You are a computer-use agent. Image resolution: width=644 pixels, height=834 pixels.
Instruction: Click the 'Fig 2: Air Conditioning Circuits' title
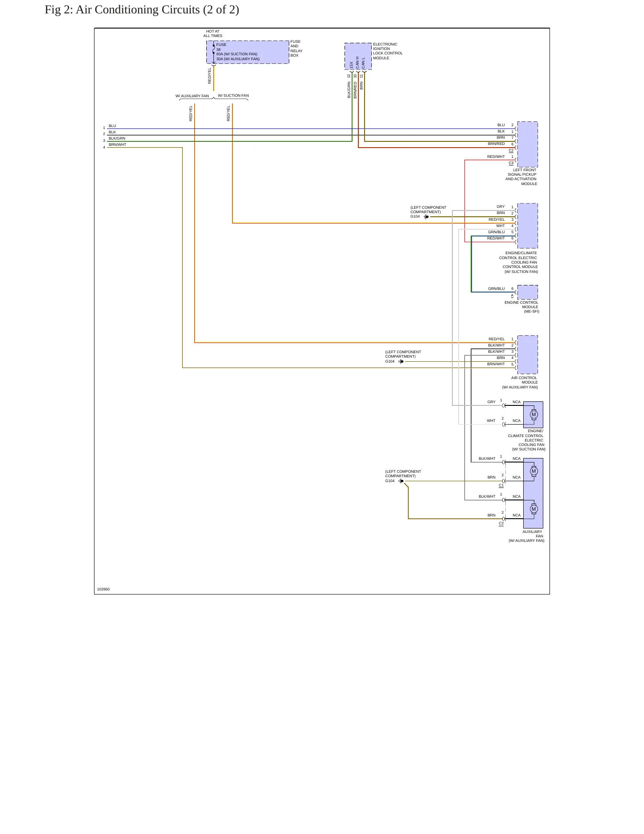(x=142, y=9)
